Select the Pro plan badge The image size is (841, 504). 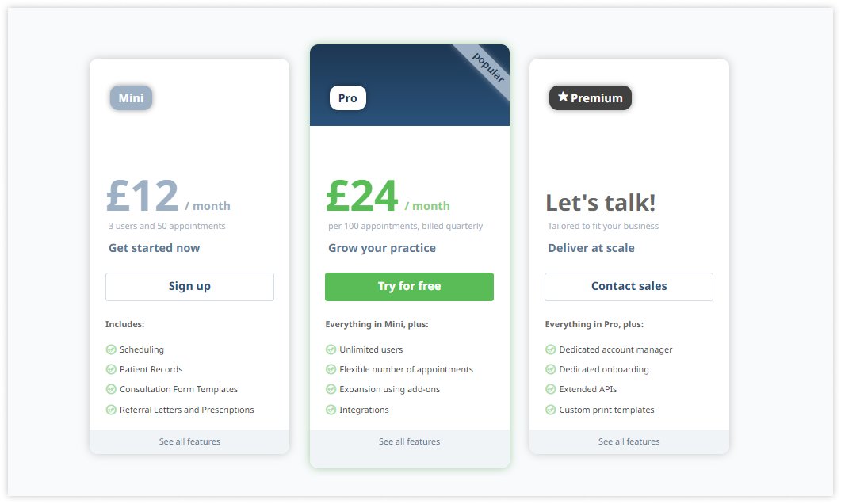coord(347,97)
